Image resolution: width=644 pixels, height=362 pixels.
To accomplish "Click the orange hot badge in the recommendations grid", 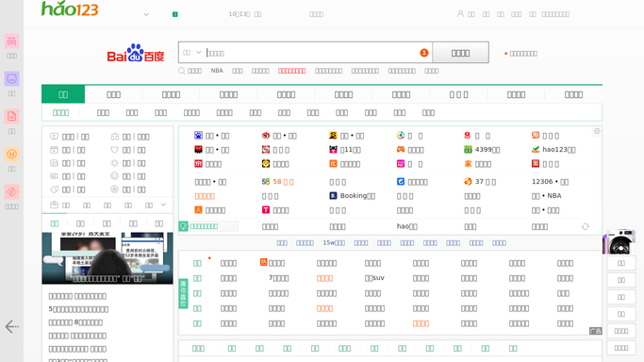I will click(264, 262).
